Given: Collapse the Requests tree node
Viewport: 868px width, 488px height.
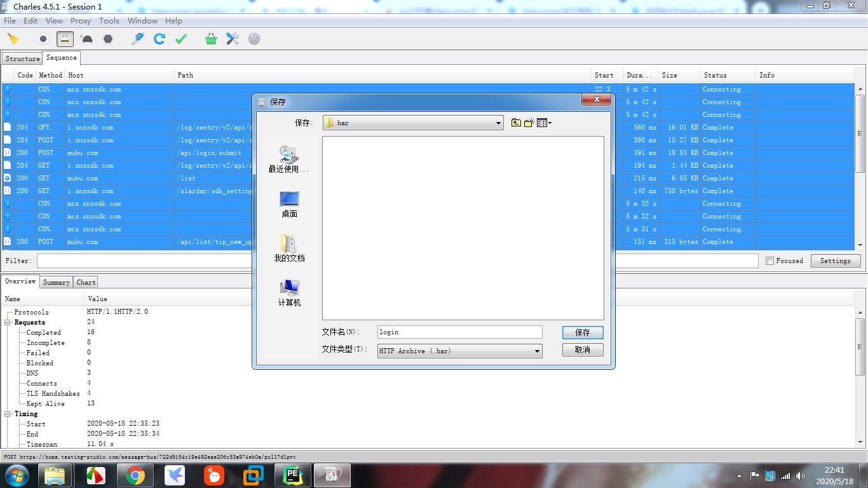Looking at the screenshot, I should 8,322.
